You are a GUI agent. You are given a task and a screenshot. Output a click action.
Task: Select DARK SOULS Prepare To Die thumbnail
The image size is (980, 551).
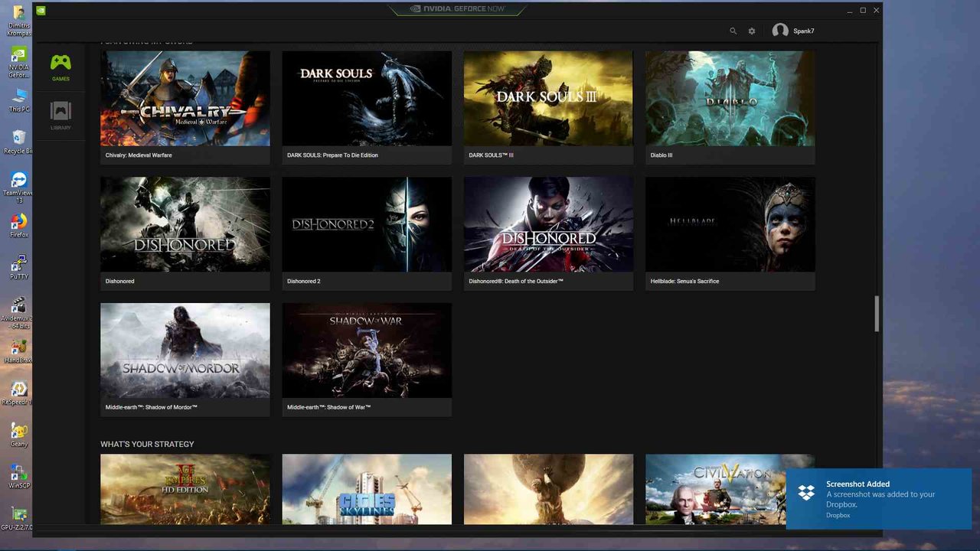point(367,98)
